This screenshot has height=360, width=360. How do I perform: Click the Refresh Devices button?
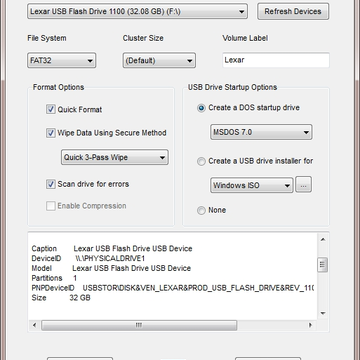293,12
